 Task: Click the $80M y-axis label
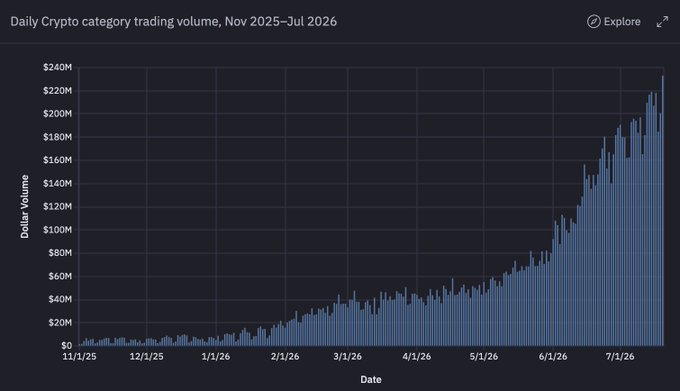(x=60, y=253)
